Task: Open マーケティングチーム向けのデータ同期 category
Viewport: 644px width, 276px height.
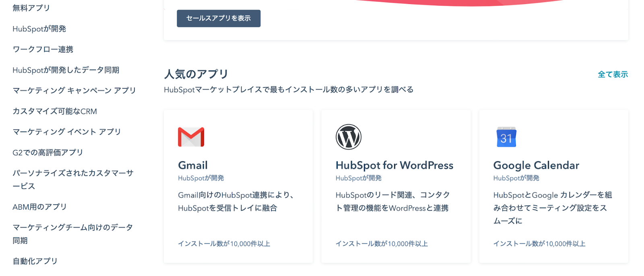Action: 72,234
